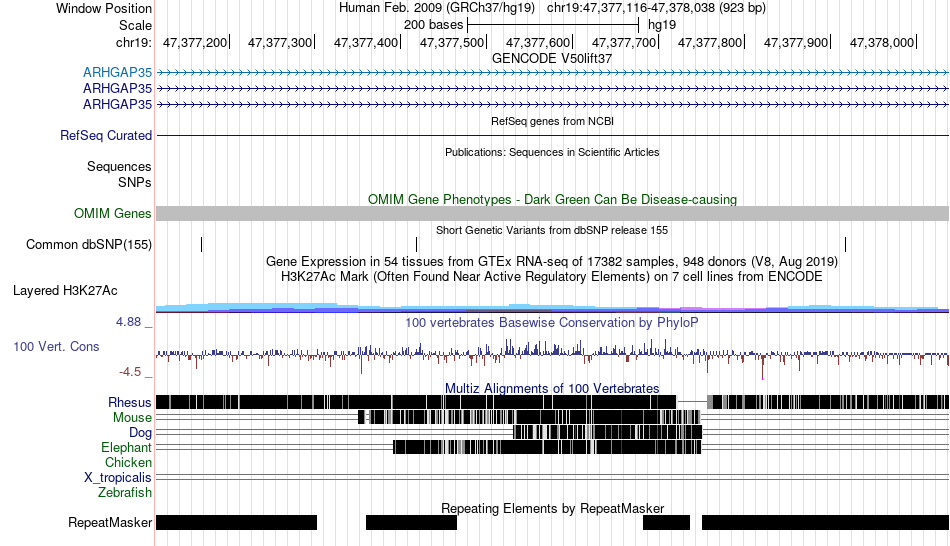Image resolution: width=950 pixels, height=546 pixels.
Task: Click the rightmost RepeatMasker element block
Action: coord(826,522)
